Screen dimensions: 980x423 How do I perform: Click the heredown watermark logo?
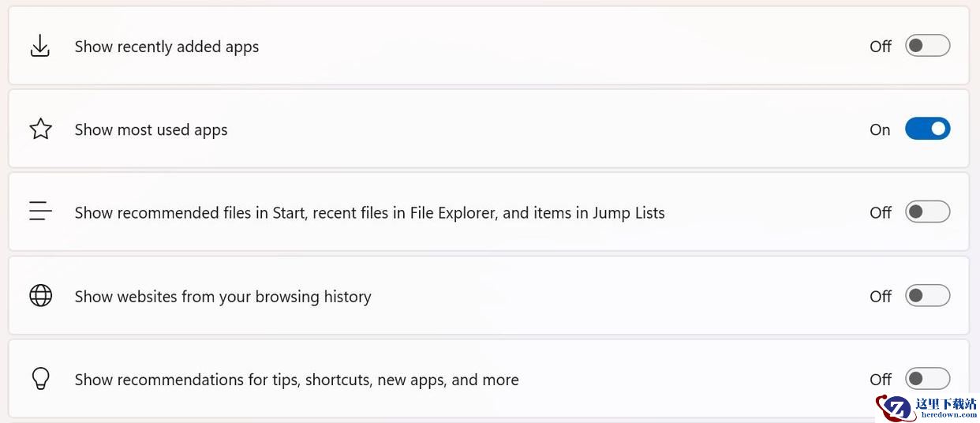coord(927,407)
